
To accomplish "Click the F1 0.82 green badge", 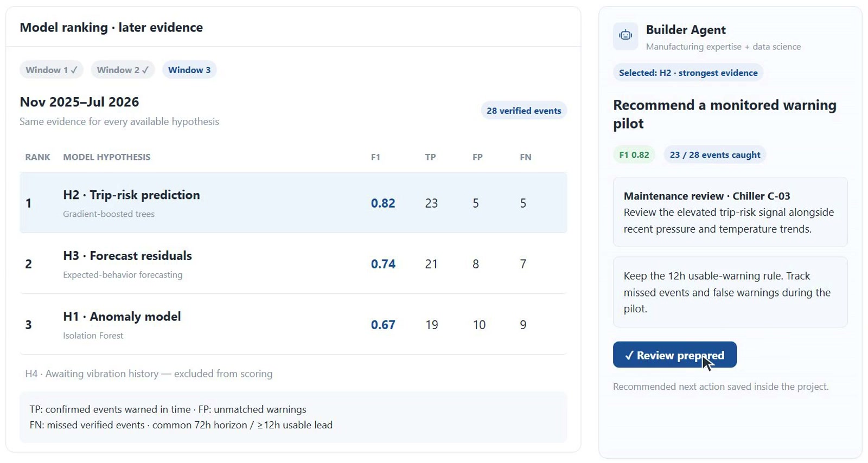I will 634,155.
